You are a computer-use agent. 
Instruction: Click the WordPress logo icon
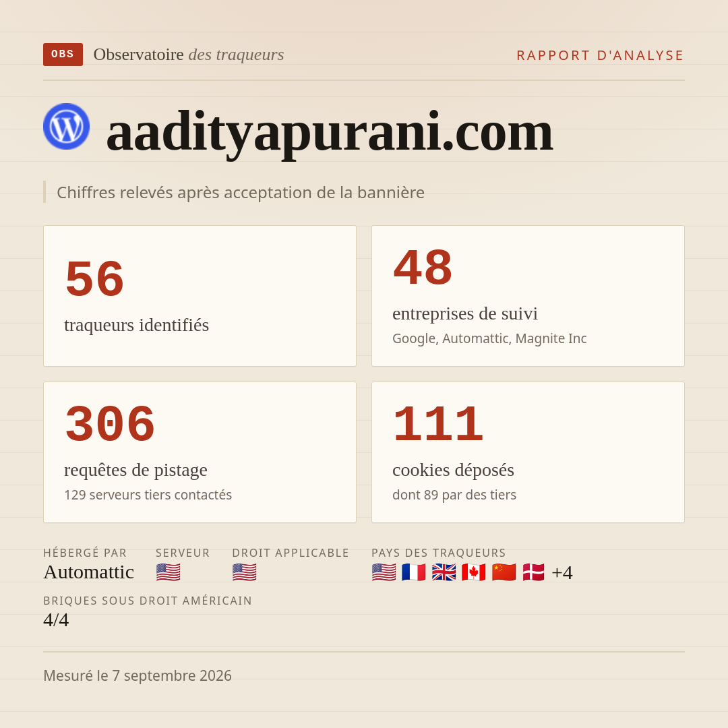(x=66, y=126)
